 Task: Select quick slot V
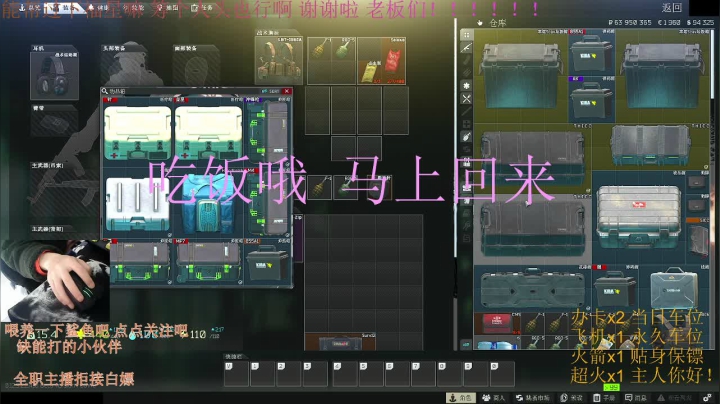pos(236,374)
